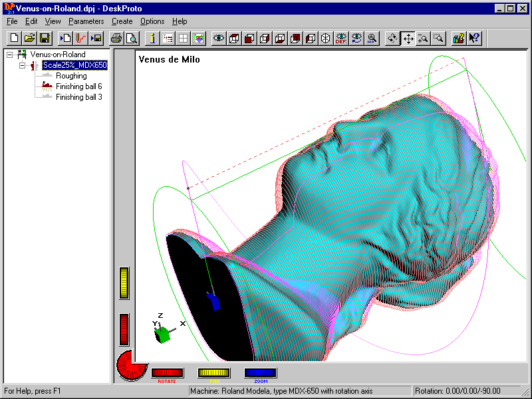The image size is (532, 399).
Task: Activate the mouse Zoom in/out tool icon
Action: [423, 38]
